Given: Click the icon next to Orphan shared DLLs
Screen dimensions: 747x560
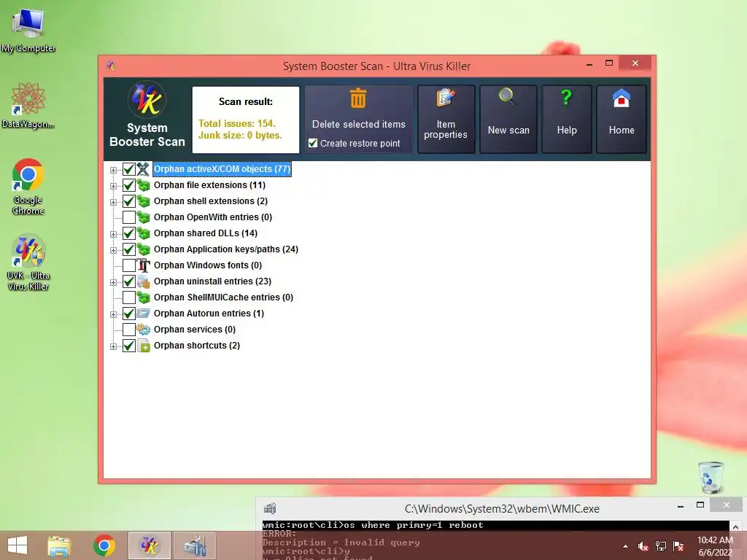Looking at the screenshot, I should click(143, 233).
